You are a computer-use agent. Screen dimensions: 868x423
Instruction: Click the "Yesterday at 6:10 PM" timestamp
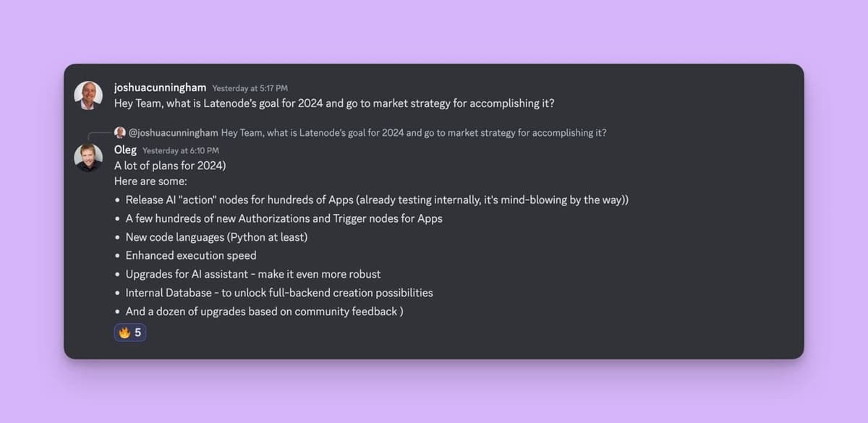tap(180, 150)
